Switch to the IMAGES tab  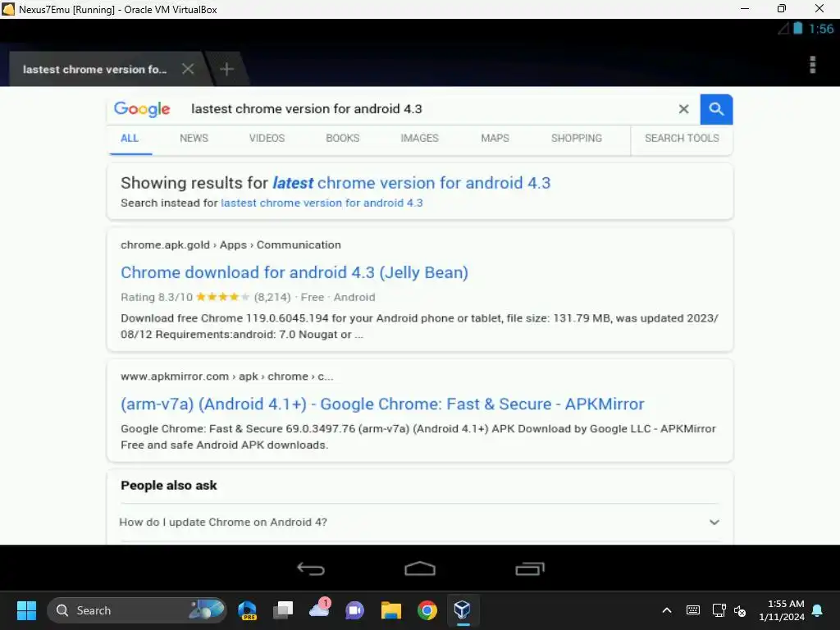[x=419, y=138]
